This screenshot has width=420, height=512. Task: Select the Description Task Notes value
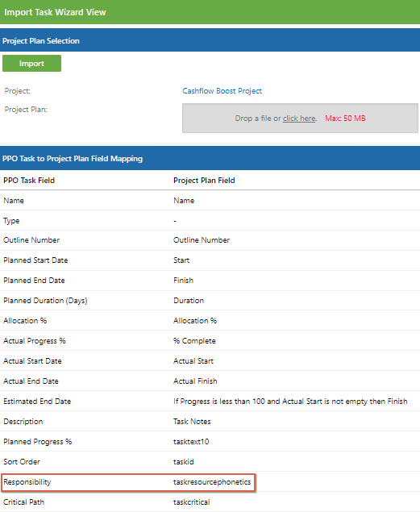pyautogui.click(x=192, y=422)
